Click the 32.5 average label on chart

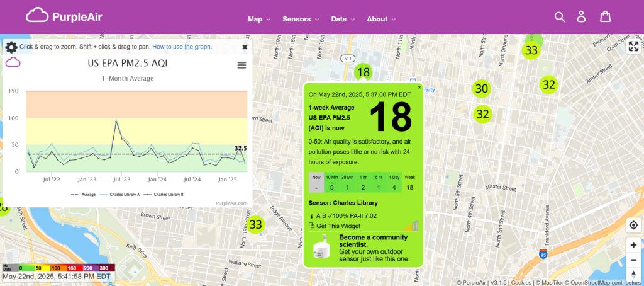[x=241, y=148]
